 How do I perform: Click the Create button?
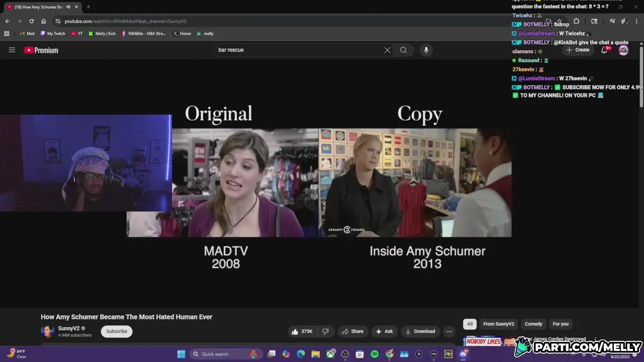578,50
